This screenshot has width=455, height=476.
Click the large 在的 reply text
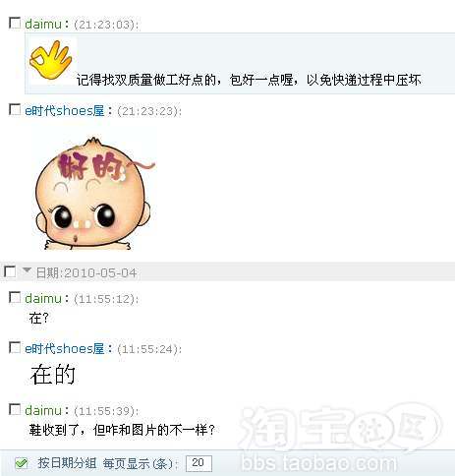point(53,375)
